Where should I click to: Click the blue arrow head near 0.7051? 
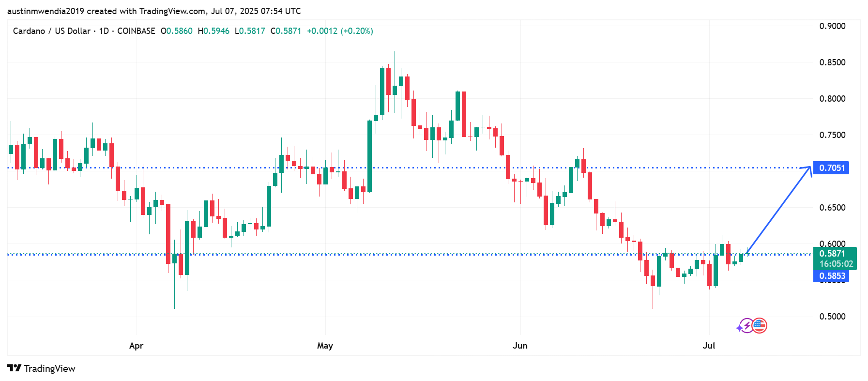[807, 170]
